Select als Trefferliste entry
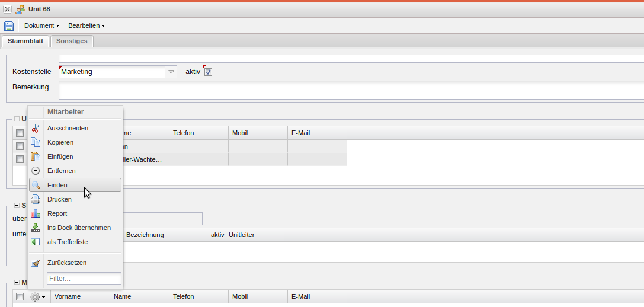Screen dimensions: 644x307 tap(75, 242)
